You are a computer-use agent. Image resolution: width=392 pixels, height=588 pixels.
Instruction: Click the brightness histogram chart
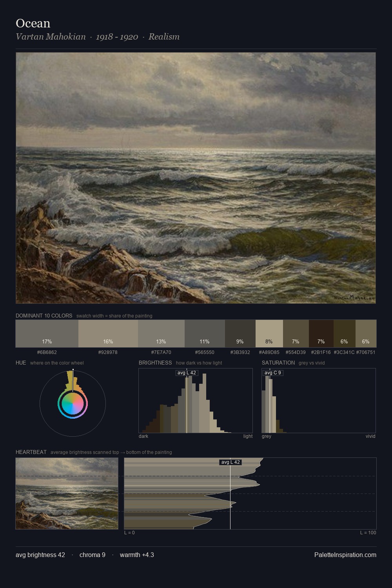point(196,401)
